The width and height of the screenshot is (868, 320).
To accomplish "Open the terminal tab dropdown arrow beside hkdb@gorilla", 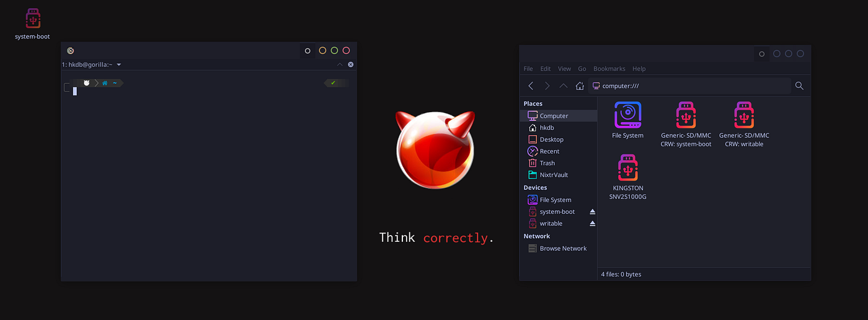I will click(119, 64).
